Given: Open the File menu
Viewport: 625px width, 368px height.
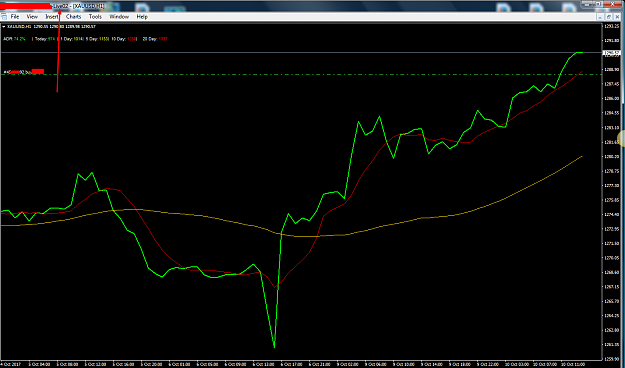Looking at the screenshot, I should click(15, 17).
